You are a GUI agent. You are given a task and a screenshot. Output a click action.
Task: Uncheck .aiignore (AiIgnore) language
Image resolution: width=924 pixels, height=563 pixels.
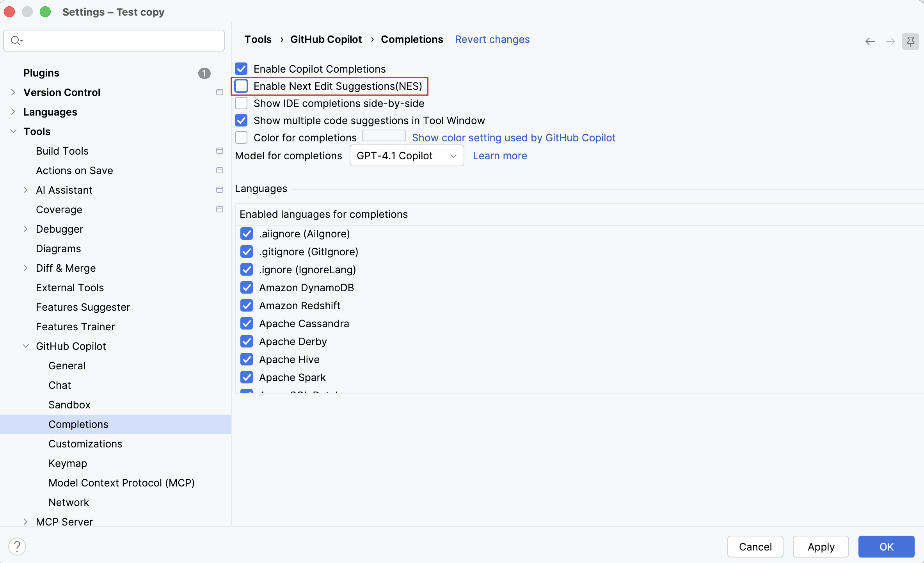(247, 233)
